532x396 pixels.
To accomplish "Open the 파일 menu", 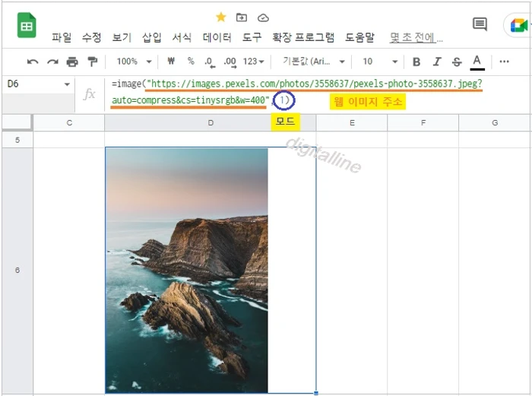I will pos(62,37).
